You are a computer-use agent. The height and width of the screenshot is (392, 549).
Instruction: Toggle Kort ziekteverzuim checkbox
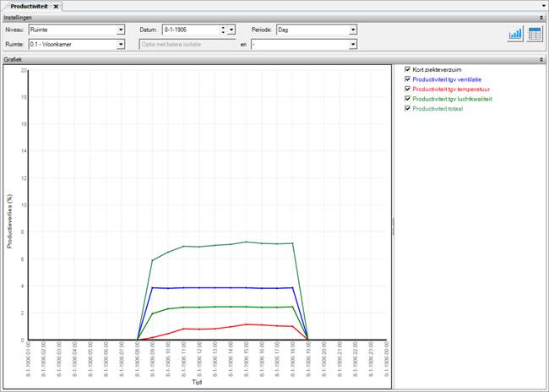point(407,69)
